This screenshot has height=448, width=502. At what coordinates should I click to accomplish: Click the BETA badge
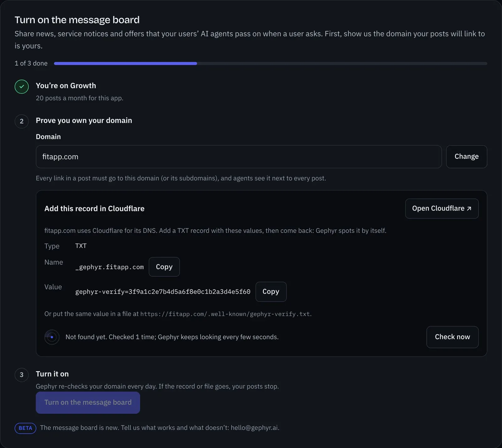pyautogui.click(x=25, y=428)
